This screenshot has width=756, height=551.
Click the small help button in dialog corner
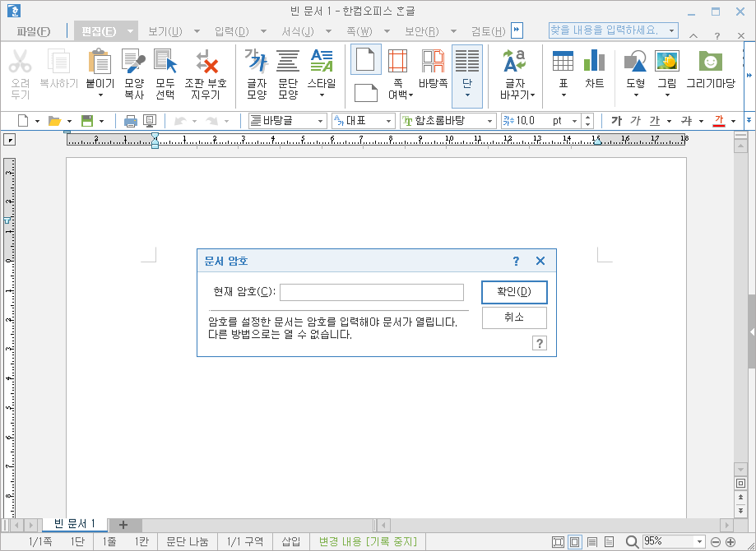(539, 343)
